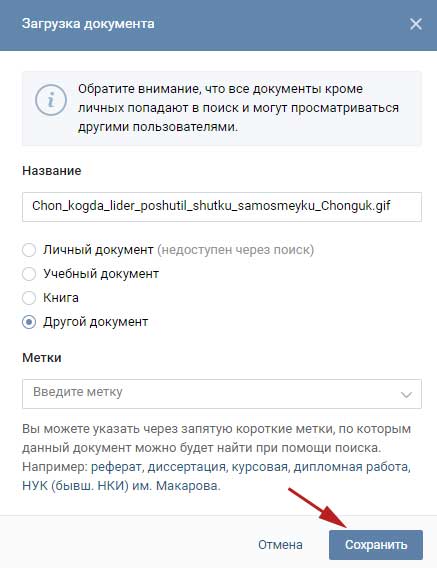The image size is (437, 568).
Task: Click the notice text about document search visibility
Action: tap(238, 108)
